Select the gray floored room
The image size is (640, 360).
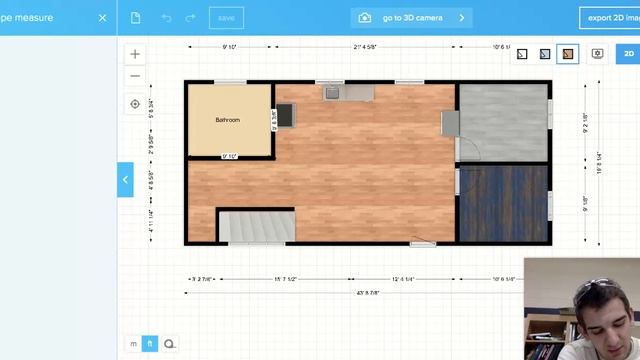tap(504, 122)
